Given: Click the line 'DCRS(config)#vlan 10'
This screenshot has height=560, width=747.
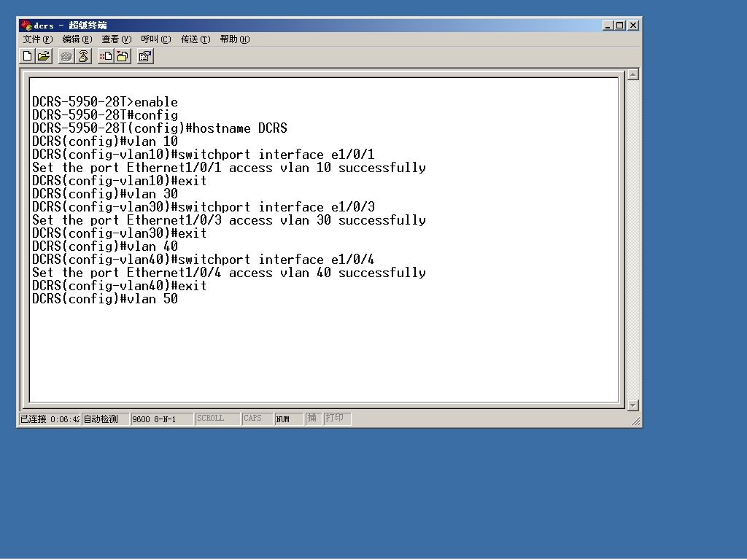Looking at the screenshot, I should (105, 141).
